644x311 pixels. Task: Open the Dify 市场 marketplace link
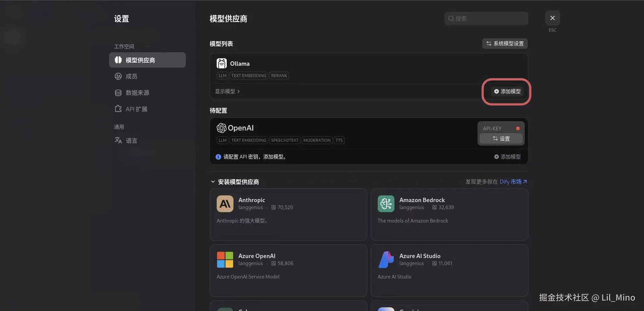513,182
